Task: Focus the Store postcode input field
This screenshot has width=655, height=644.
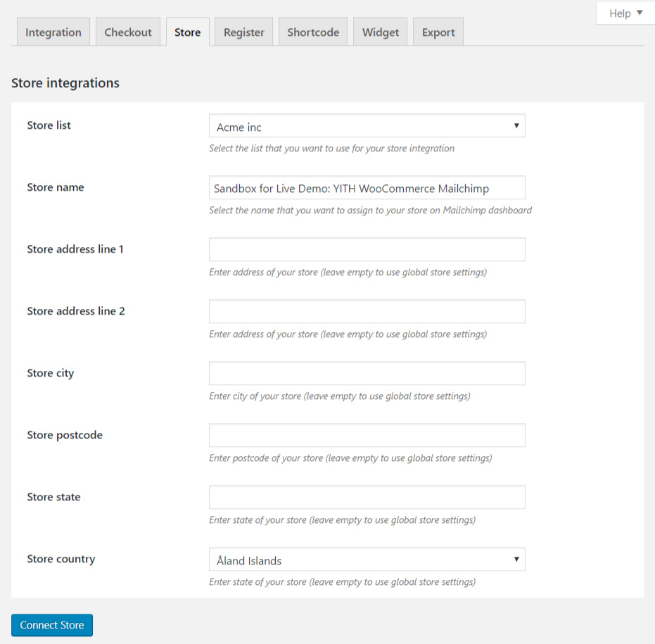Action: click(367, 436)
